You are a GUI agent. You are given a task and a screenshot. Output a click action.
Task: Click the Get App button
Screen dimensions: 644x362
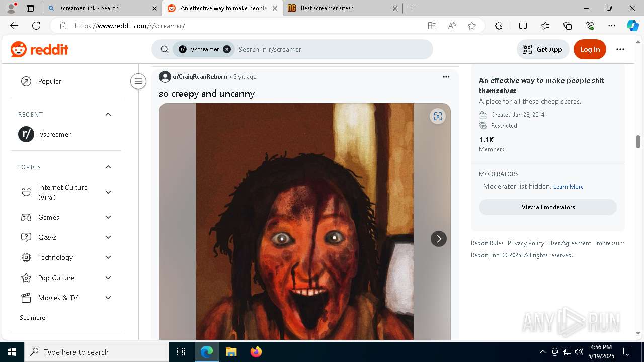542,49
